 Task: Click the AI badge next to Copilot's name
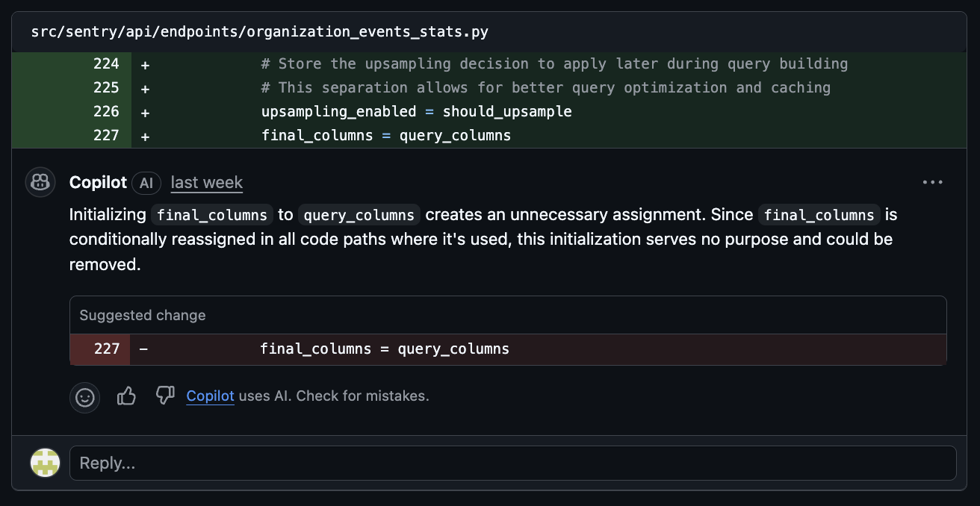pos(146,183)
